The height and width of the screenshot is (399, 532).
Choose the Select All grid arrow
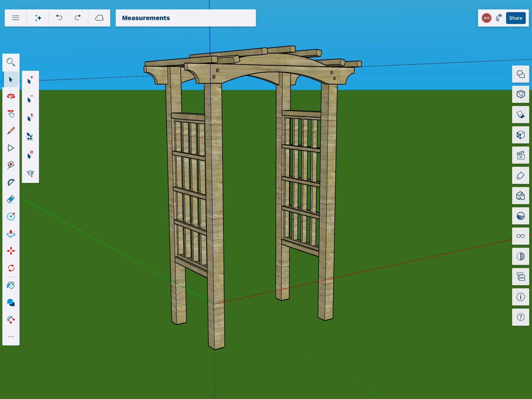(x=30, y=136)
